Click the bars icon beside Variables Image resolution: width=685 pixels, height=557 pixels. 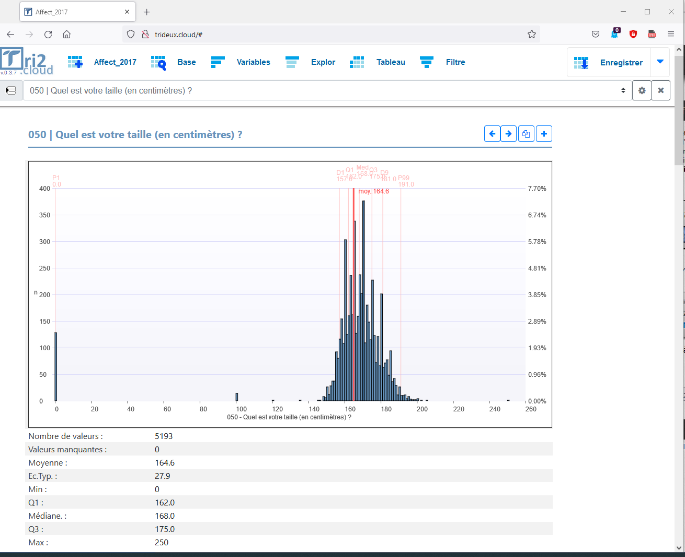coord(218,62)
